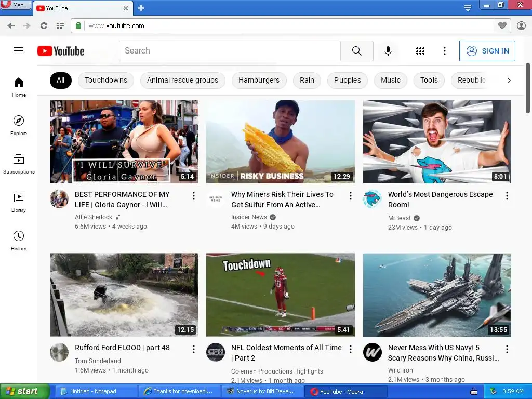532x399 pixels.
Task: Open options for NFL Coldest Moments video
Action: tap(351, 349)
